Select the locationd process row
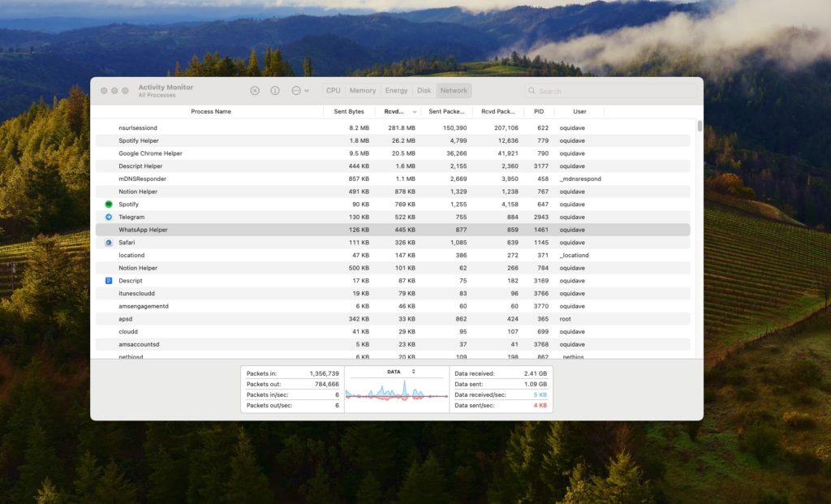 (393, 255)
